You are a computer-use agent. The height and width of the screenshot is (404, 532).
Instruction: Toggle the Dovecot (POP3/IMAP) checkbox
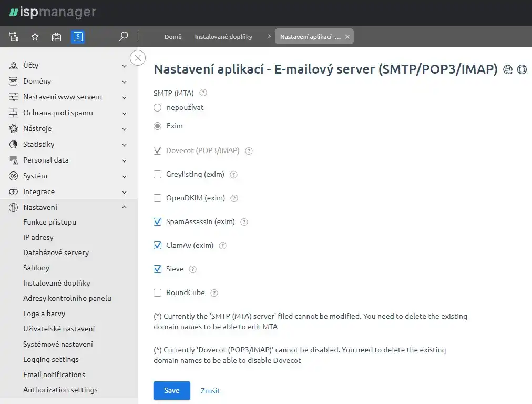coord(157,151)
